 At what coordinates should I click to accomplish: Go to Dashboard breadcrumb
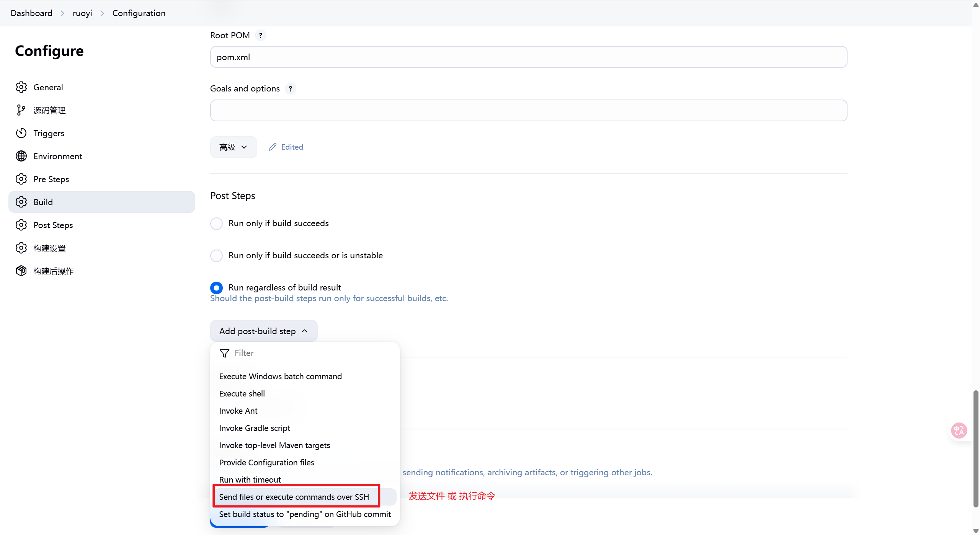coord(31,13)
